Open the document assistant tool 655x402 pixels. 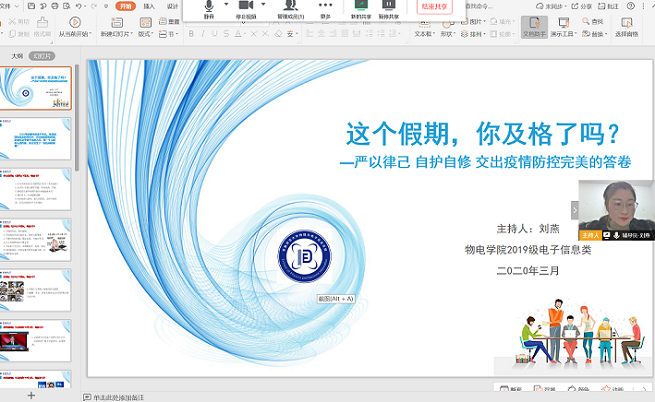click(534, 27)
